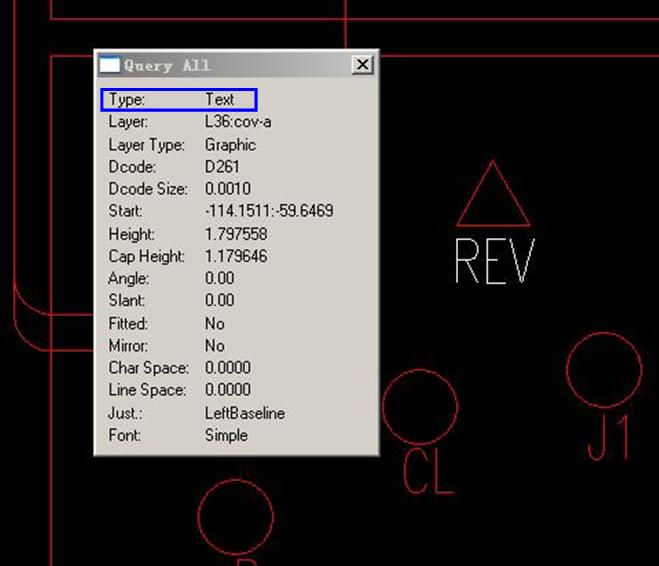Click the Font value Simple

point(226,435)
